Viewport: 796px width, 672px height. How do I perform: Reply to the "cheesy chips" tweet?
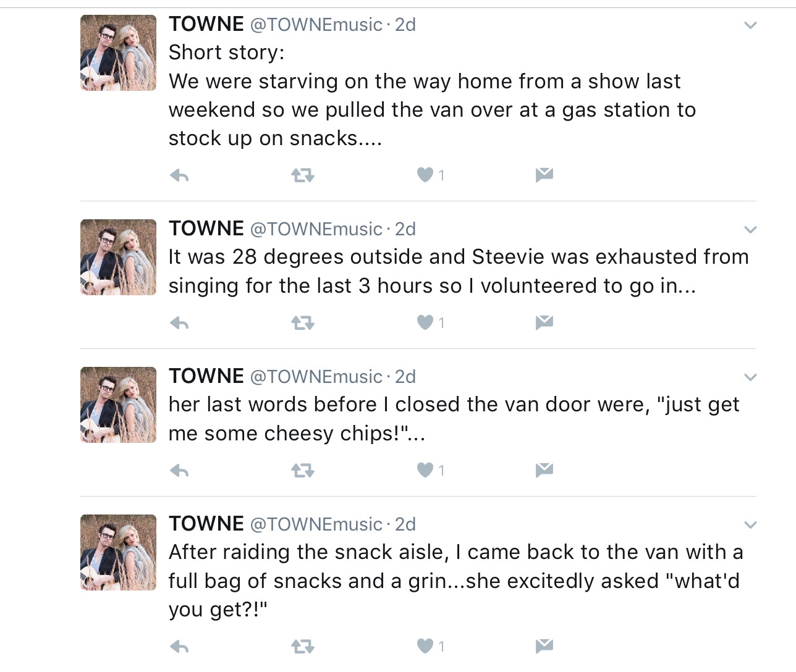coord(179,471)
